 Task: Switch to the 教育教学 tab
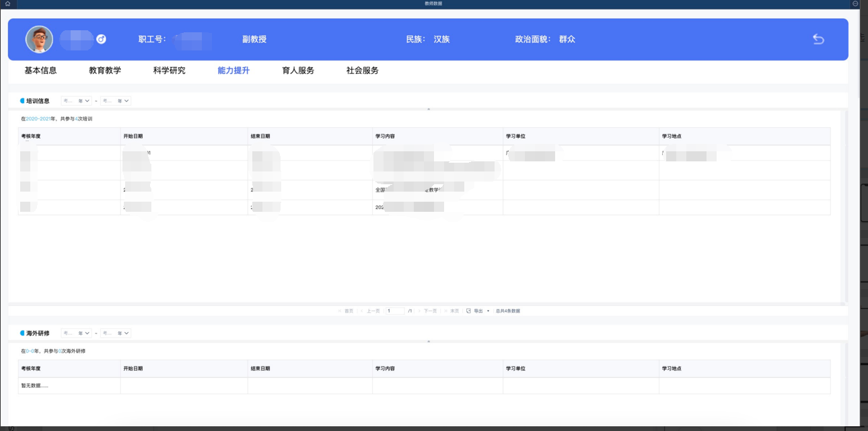105,70
